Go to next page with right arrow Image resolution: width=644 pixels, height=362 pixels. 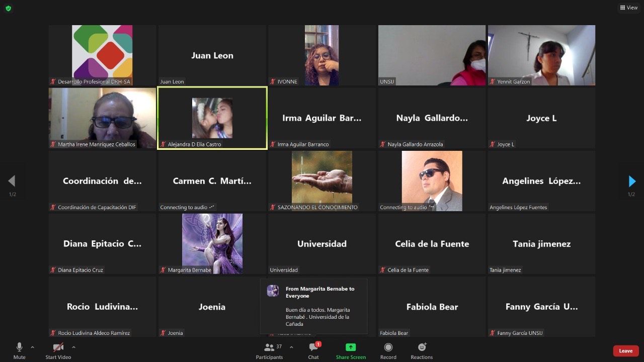(632, 182)
